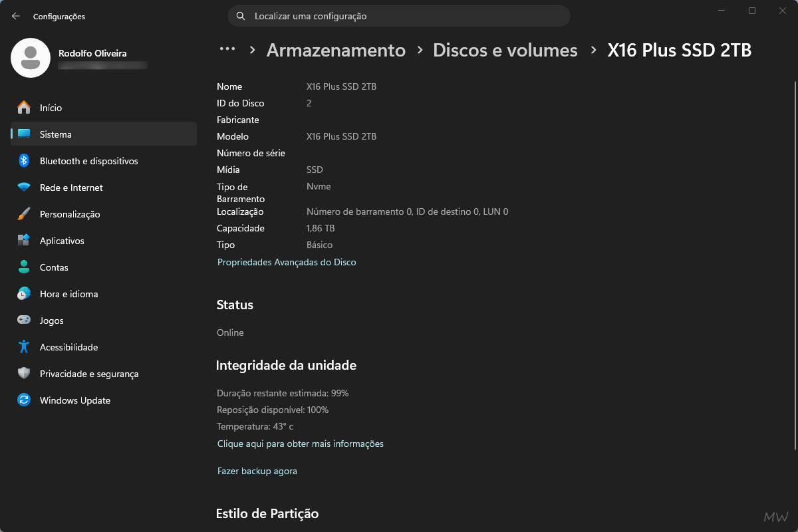Click the Personalização paintbrush icon
798x532 pixels.
tap(24, 213)
